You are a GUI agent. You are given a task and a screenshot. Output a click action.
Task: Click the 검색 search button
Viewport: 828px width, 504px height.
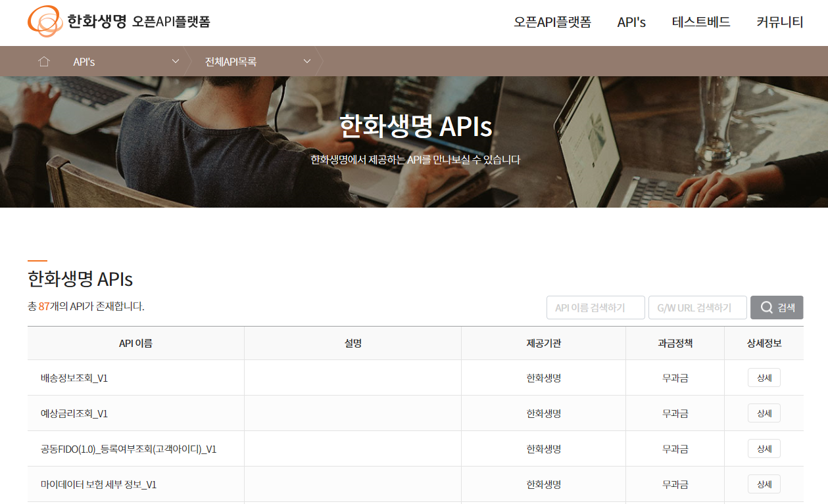[777, 308]
